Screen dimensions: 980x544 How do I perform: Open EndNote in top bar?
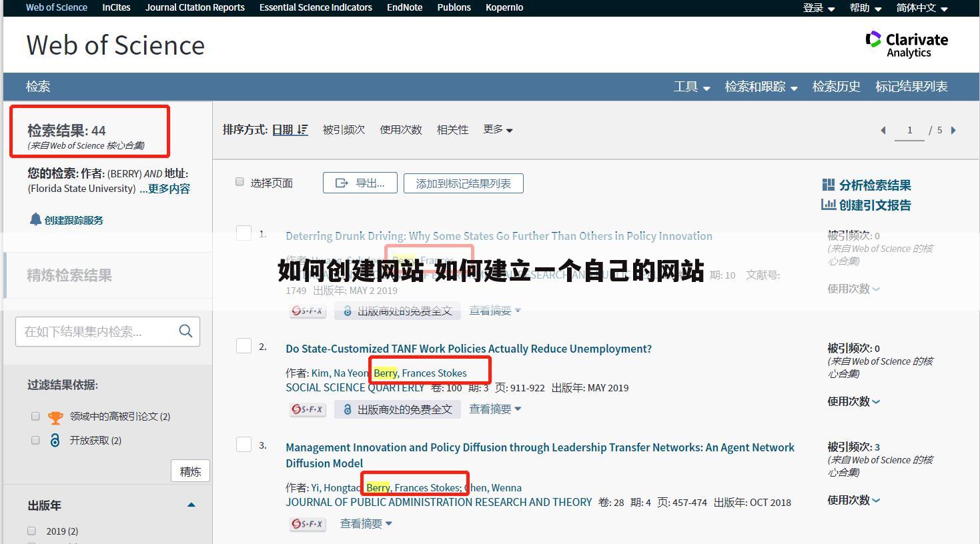[x=404, y=7]
